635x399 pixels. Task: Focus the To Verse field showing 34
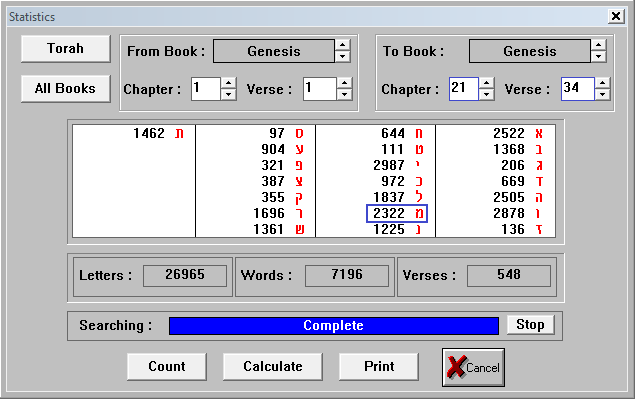click(577, 89)
